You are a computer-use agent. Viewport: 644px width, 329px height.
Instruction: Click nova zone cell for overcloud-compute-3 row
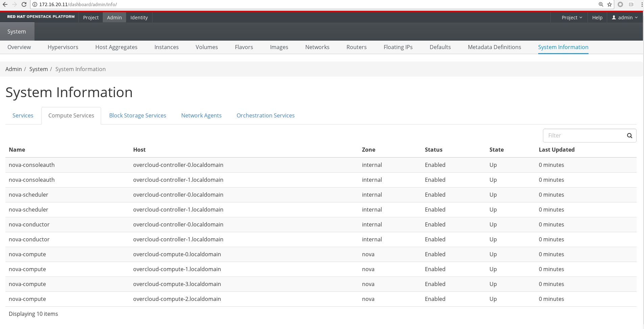[x=368, y=284]
